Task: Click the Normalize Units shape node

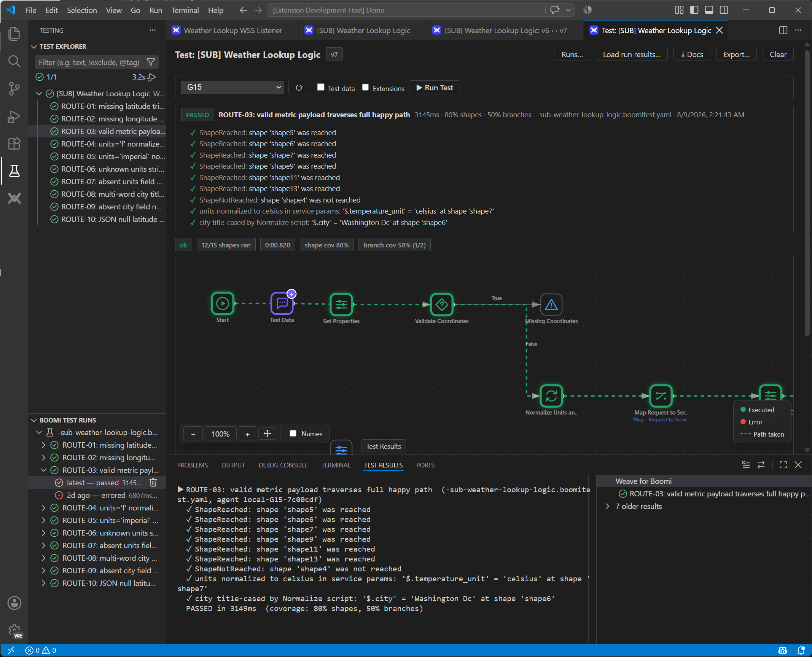Action: (x=551, y=396)
